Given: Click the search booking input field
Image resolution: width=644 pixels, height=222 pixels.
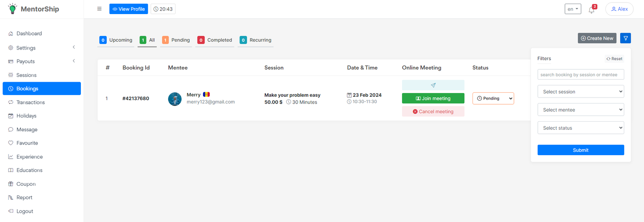Looking at the screenshot, I should pos(580,75).
